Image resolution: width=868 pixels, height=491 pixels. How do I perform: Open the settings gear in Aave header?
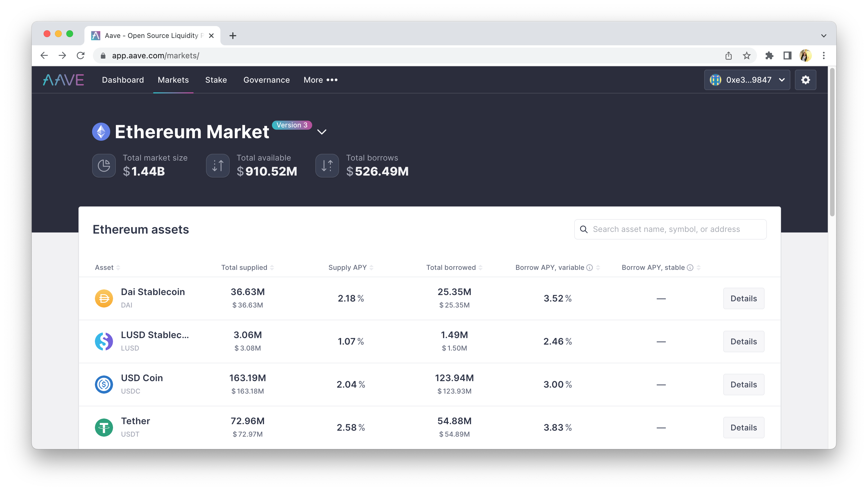tap(805, 80)
